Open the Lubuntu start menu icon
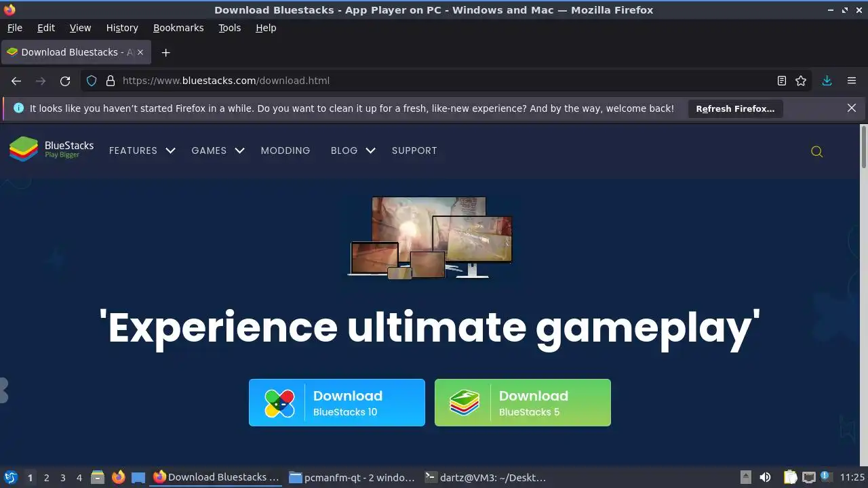Viewport: 868px width, 488px height. click(x=11, y=477)
